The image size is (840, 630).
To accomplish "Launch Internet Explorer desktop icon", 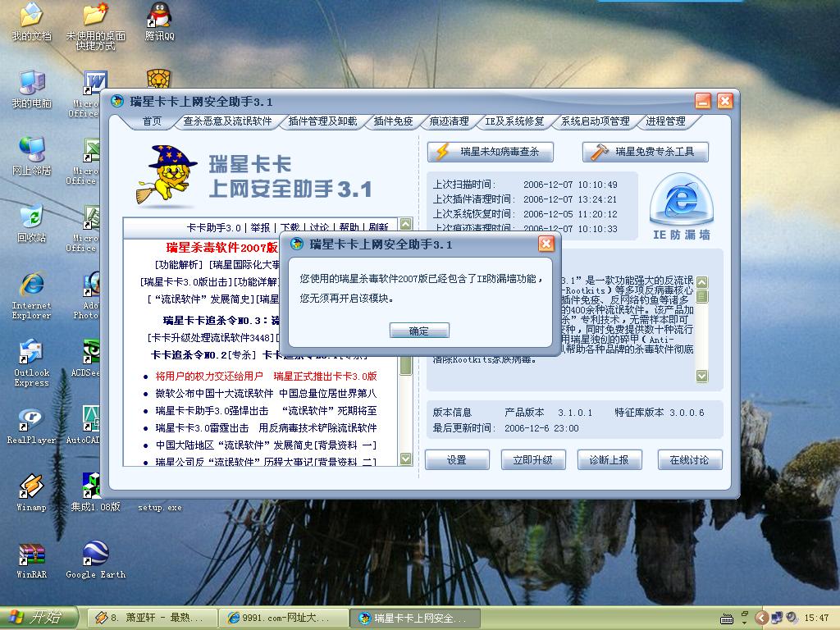I will click(32, 295).
